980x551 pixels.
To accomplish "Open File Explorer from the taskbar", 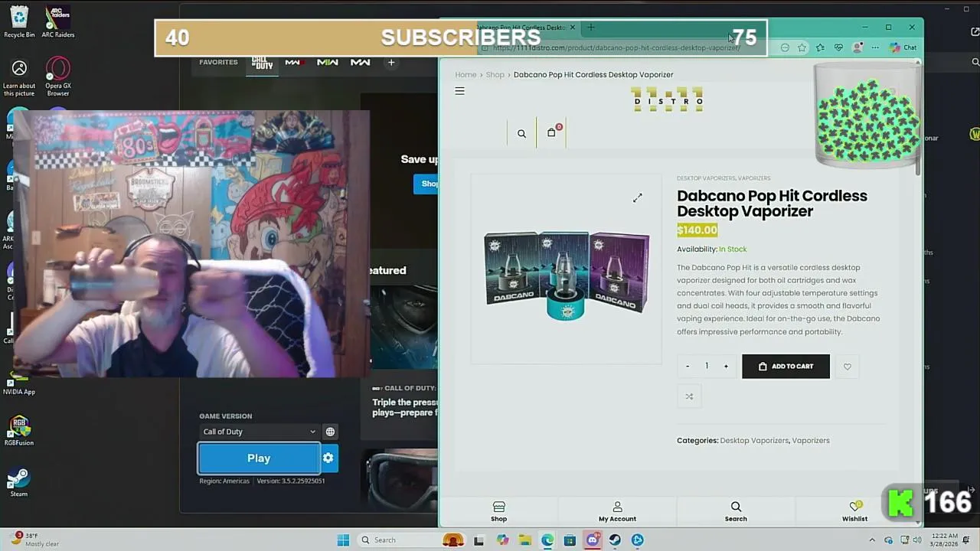I will [524, 540].
